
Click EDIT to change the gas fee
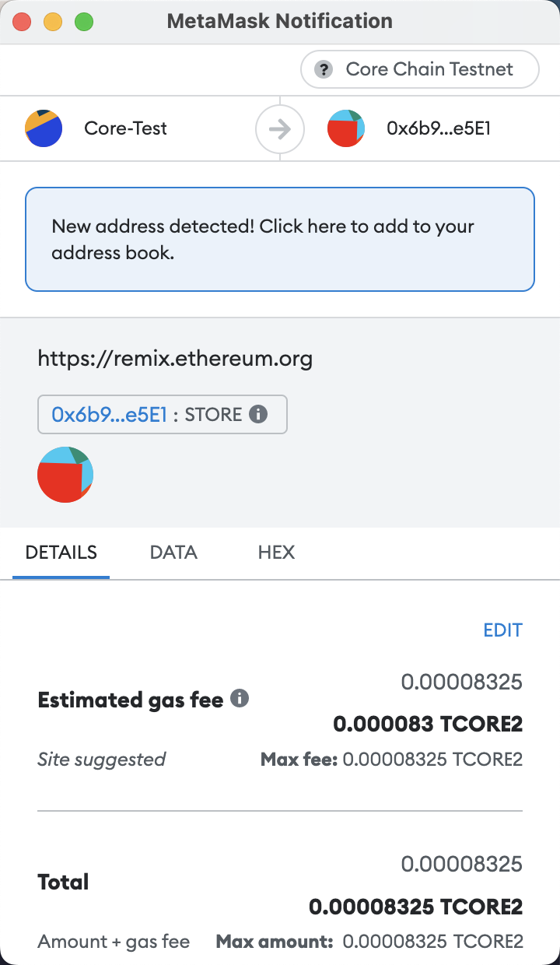pos(502,630)
